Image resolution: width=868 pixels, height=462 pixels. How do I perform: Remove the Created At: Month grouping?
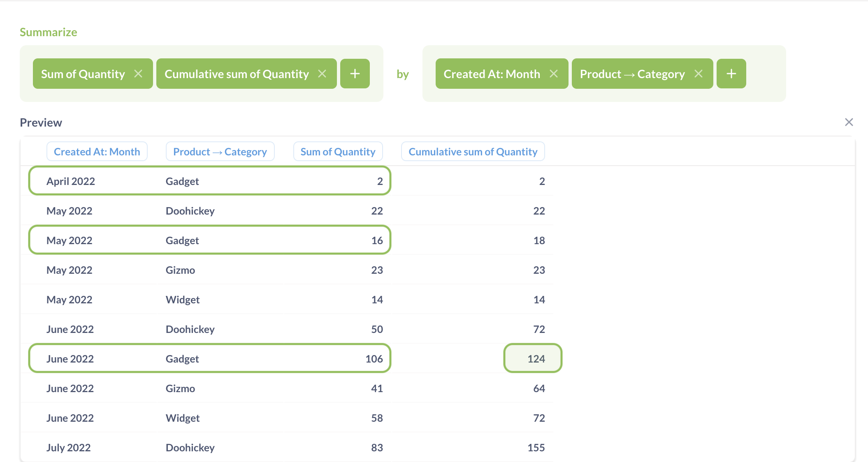tap(554, 74)
